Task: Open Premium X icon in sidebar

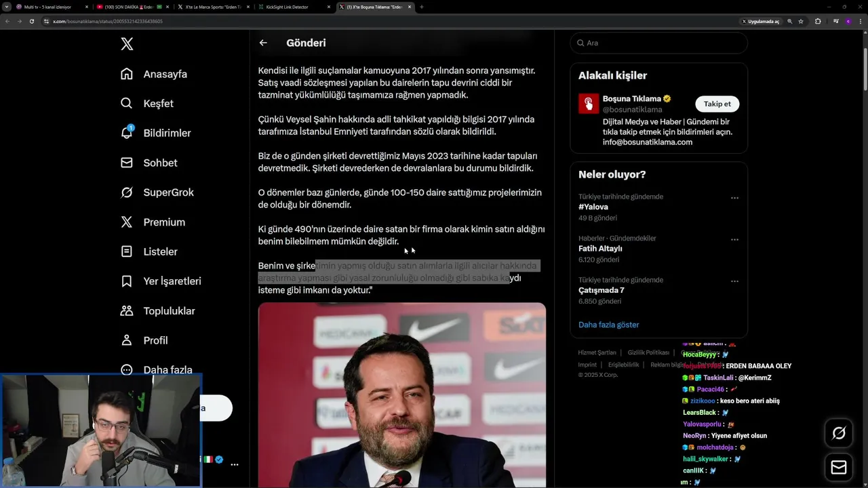Action: (127, 222)
